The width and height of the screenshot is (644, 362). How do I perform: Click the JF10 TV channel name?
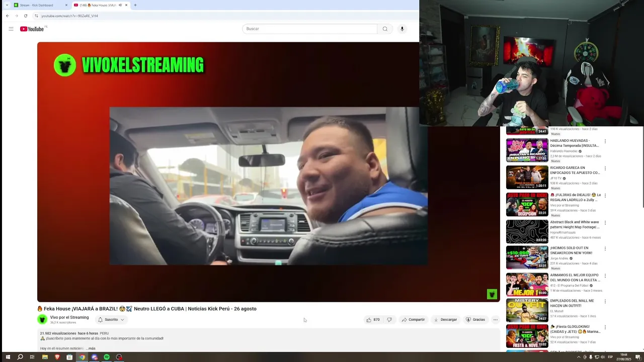(x=556, y=178)
